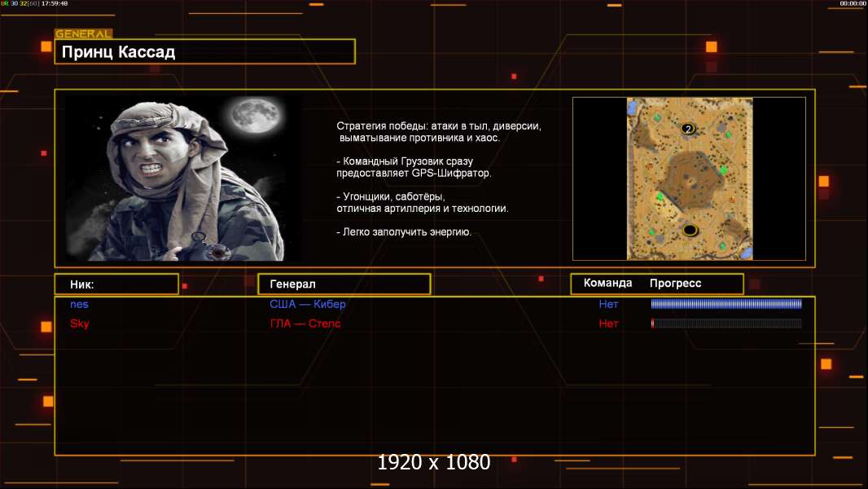The height and width of the screenshot is (489, 868).
Task: Click the Легко заполучить энергию text
Action: tap(404, 232)
